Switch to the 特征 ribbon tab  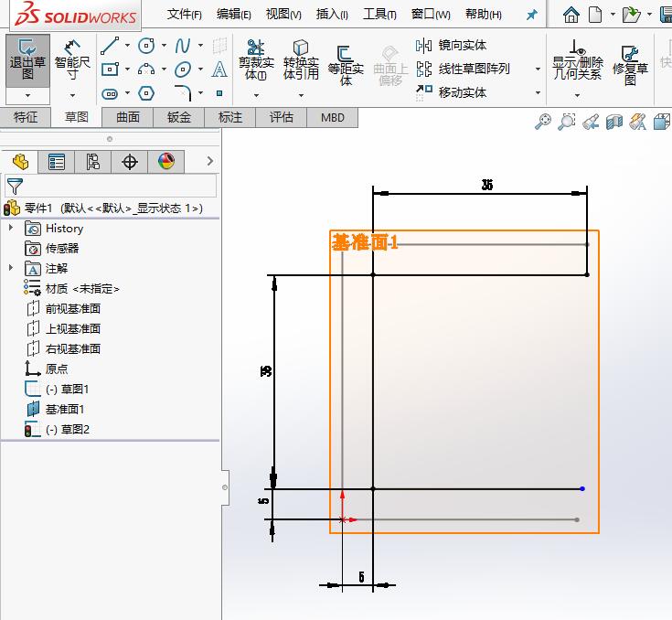click(26, 117)
